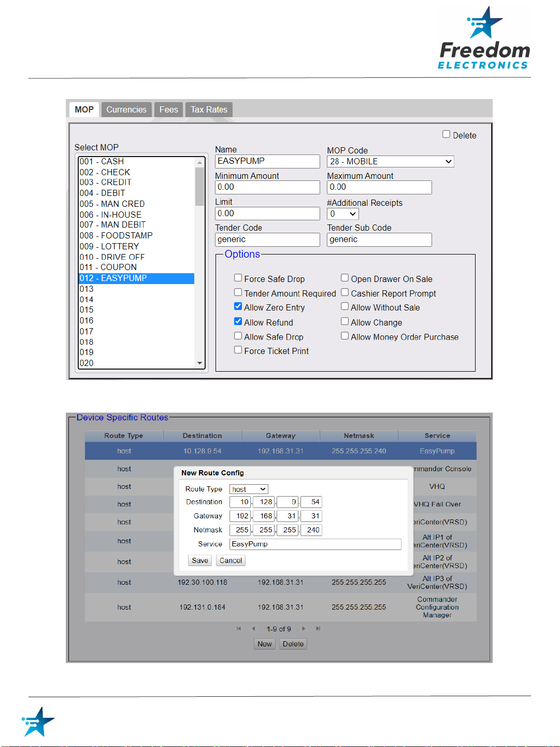The image size is (560, 747).
Task: Jump to last routes page
Action: 318,629
